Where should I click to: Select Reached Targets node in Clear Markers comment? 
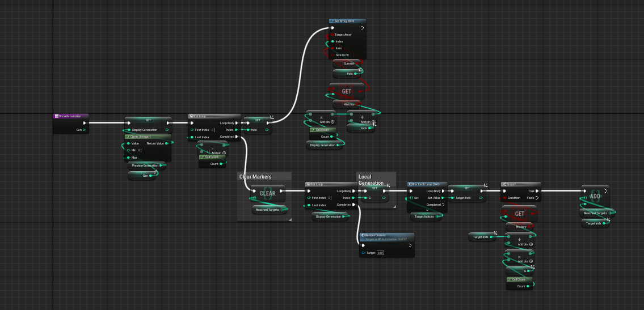coord(270,210)
